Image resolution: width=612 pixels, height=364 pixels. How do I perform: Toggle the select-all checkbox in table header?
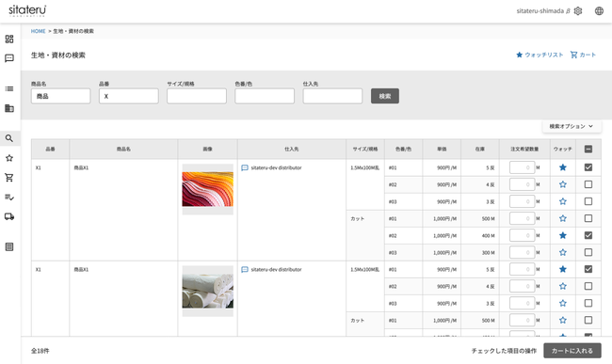tap(588, 149)
